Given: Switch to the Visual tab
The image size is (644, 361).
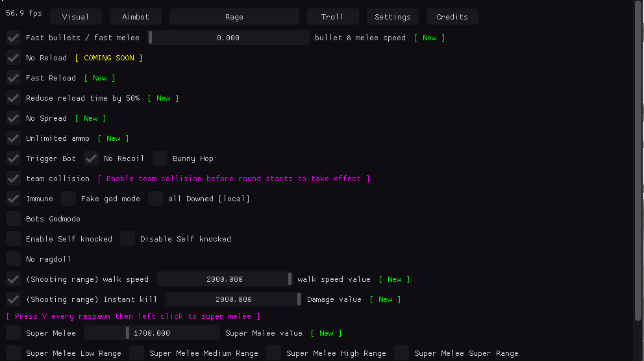Looking at the screenshot, I should point(75,17).
